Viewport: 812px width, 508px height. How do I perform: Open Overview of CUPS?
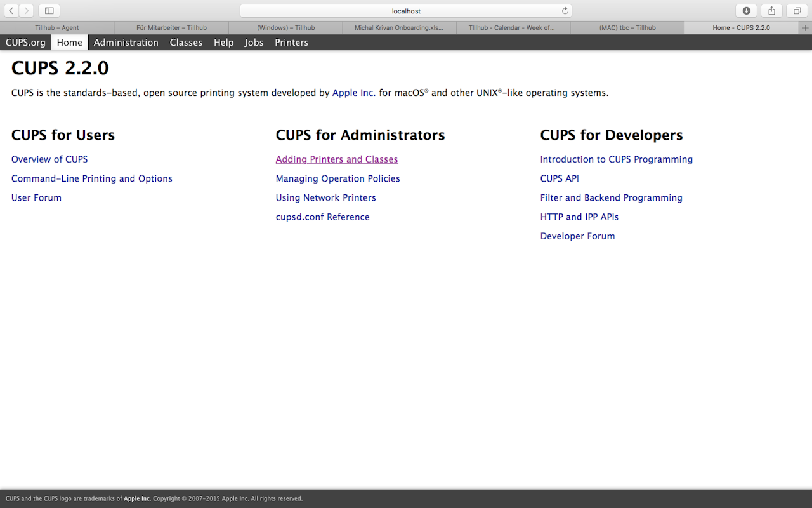coord(49,159)
